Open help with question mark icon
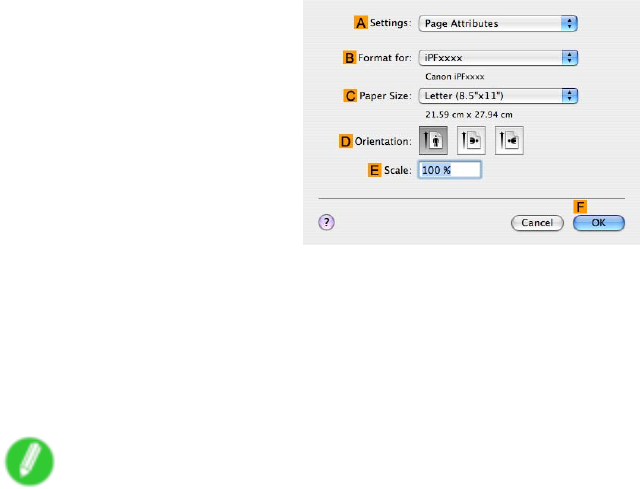 pyautogui.click(x=326, y=222)
